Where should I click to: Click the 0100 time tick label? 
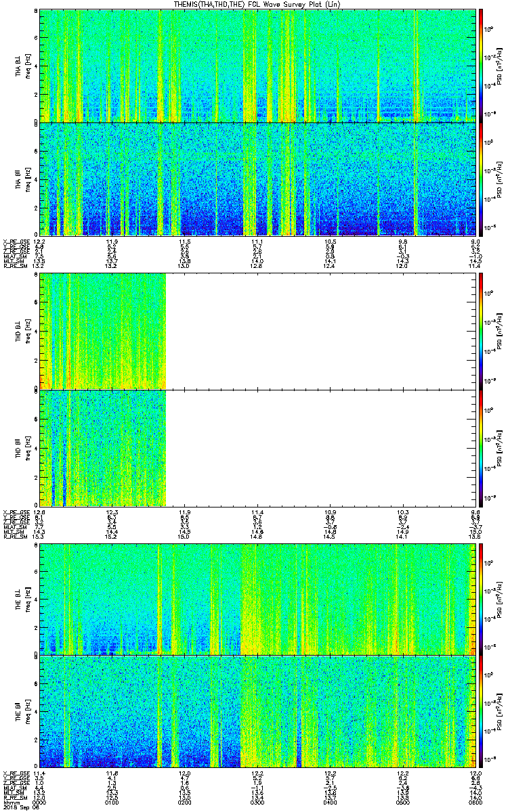coord(112,802)
